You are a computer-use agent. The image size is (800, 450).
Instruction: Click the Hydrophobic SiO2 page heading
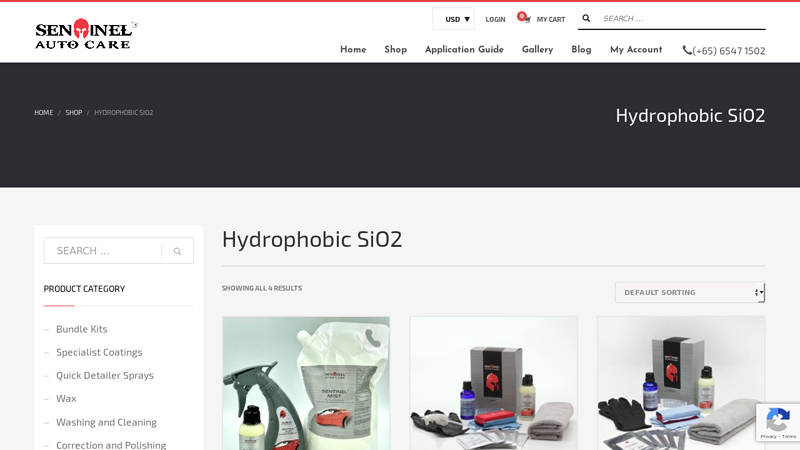(x=312, y=239)
